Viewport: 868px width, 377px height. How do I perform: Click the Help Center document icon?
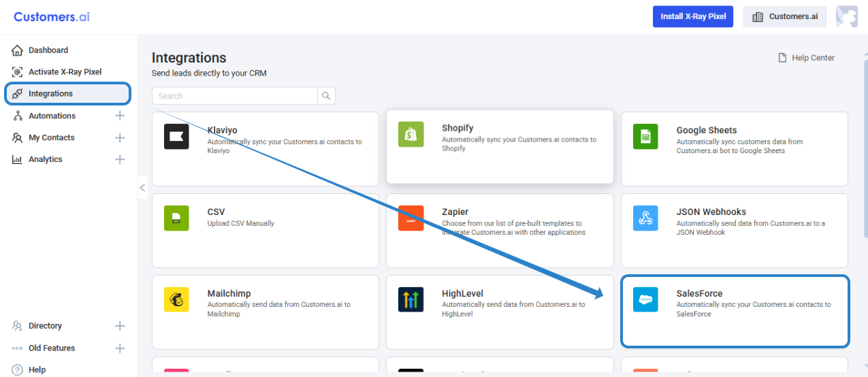[x=783, y=58]
